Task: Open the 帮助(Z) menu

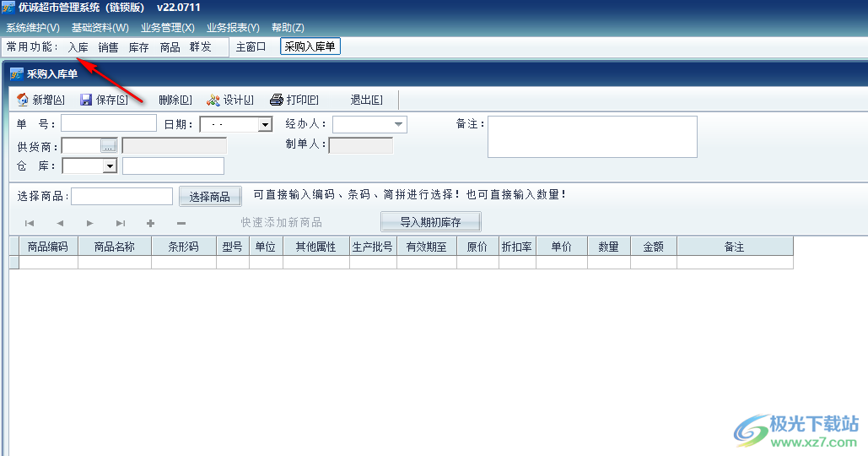Action: (288, 28)
